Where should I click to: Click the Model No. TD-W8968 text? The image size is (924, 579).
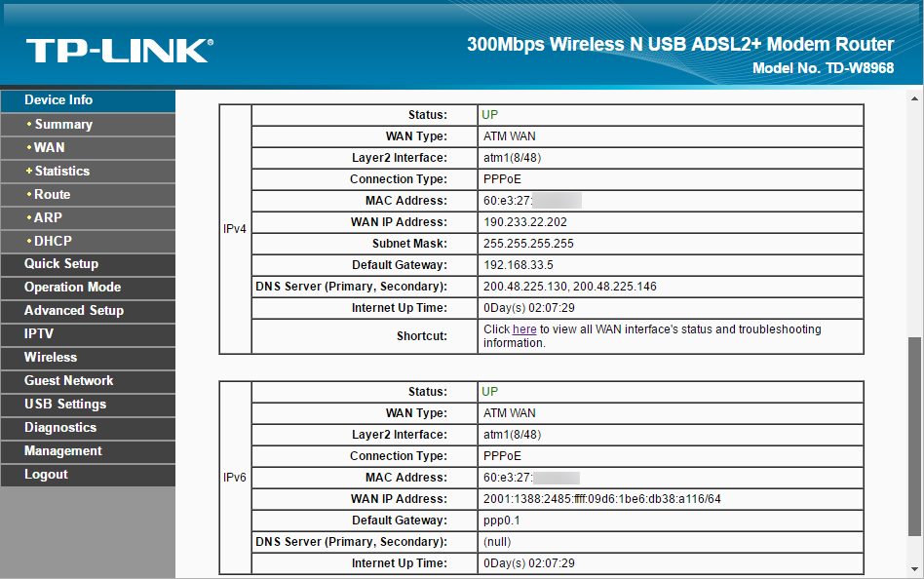point(824,68)
